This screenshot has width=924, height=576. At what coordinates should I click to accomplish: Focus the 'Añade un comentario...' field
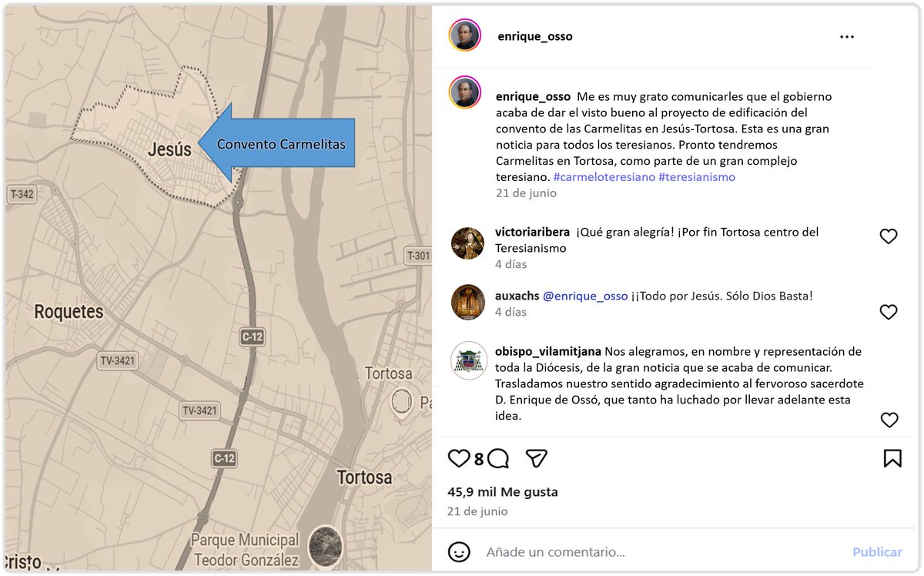556,552
